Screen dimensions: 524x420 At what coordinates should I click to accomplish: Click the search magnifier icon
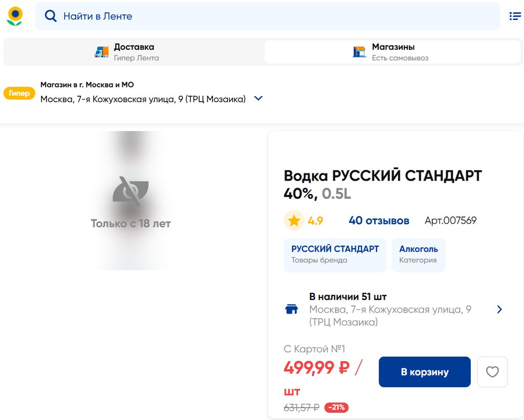click(51, 16)
